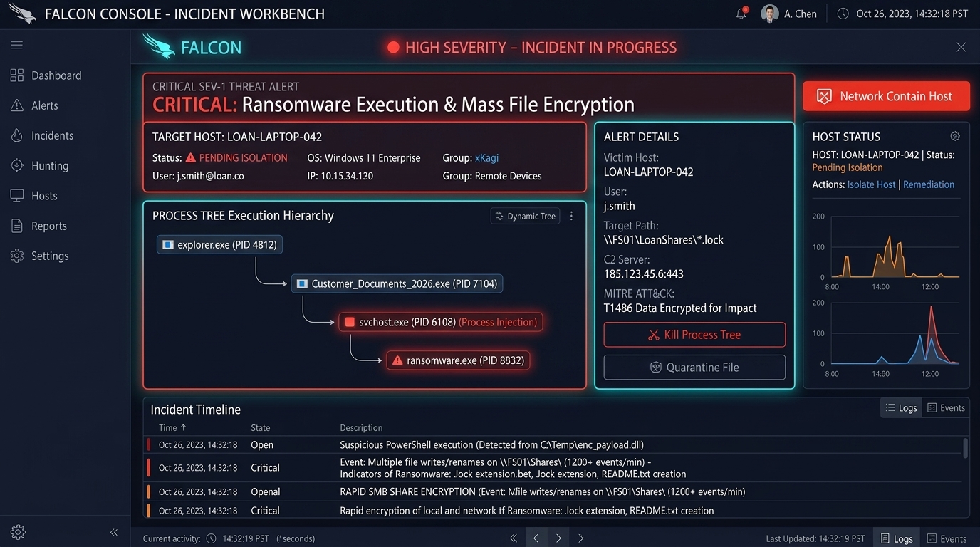
Task: Open the xKagi group link
Action: click(486, 158)
